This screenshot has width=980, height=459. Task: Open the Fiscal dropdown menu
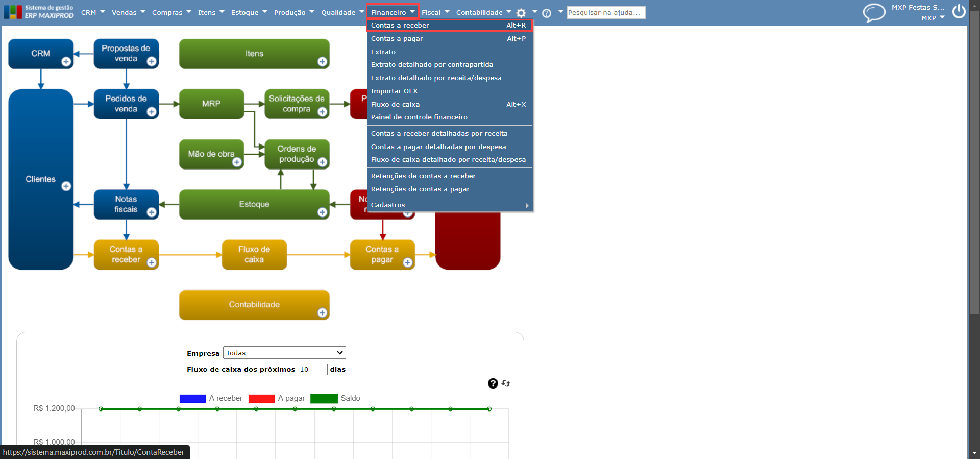click(x=435, y=12)
